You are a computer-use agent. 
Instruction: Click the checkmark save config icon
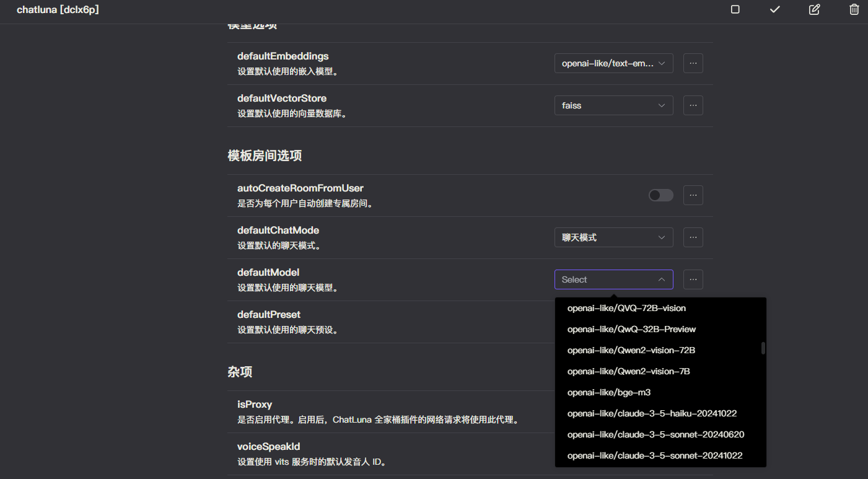point(774,9)
